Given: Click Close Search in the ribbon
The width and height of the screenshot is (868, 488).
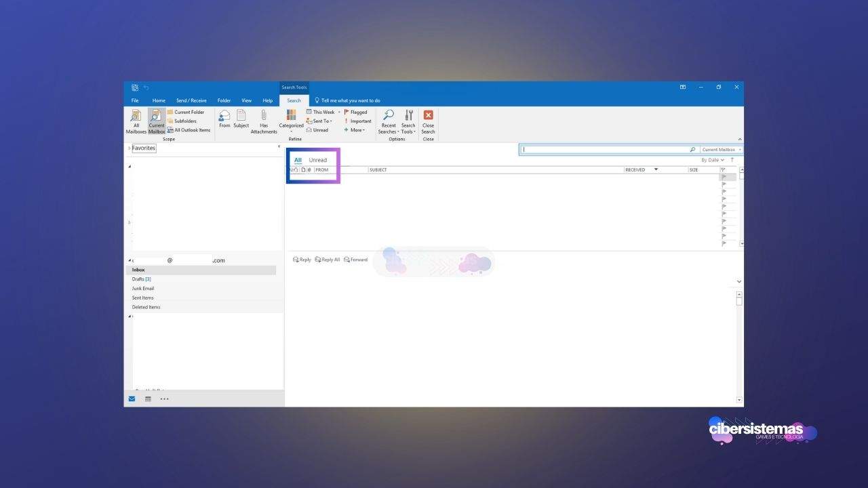Looking at the screenshot, I should click(x=429, y=122).
